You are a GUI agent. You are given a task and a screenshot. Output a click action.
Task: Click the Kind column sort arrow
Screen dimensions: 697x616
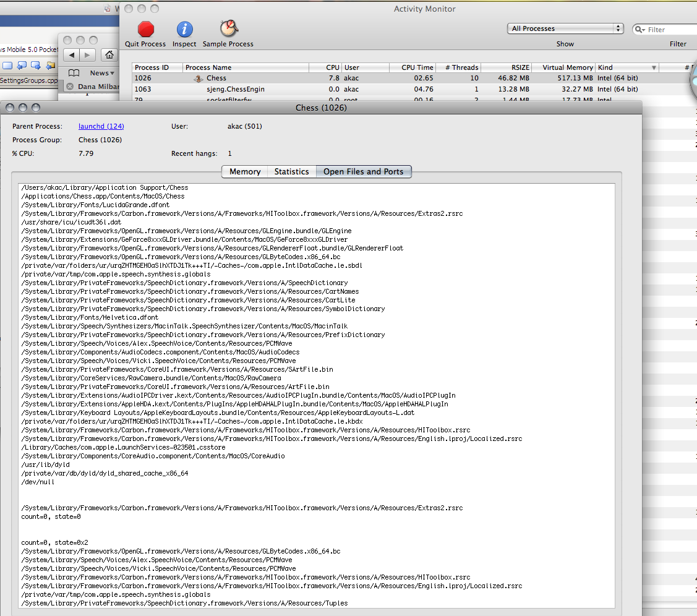(654, 67)
